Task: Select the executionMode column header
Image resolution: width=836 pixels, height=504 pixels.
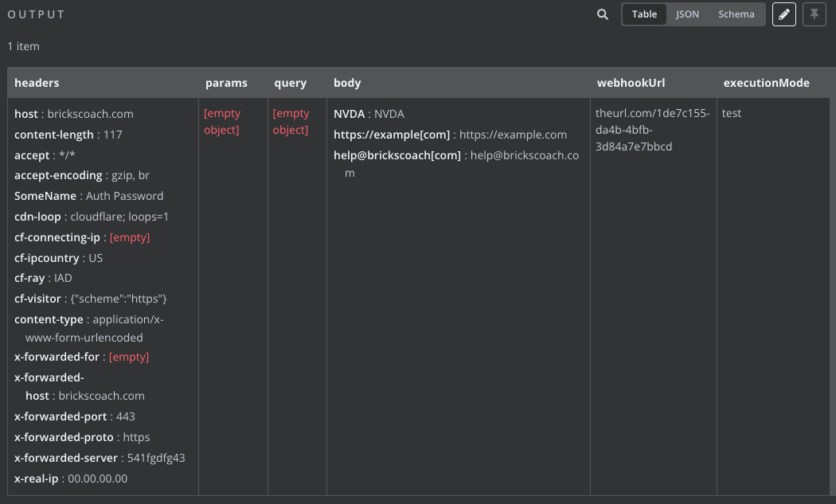Action: pos(766,83)
